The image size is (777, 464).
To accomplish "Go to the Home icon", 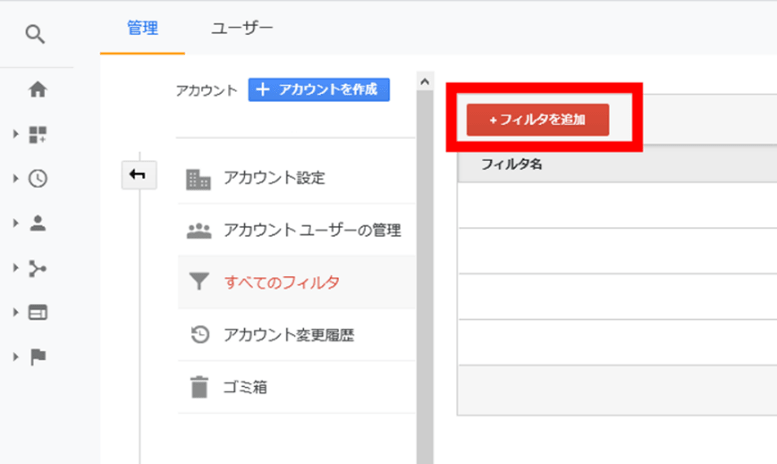I will pos(38,90).
